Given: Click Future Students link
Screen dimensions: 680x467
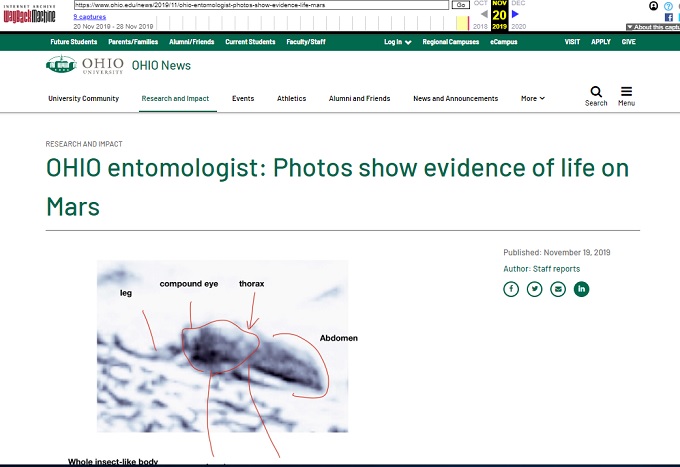Looking at the screenshot, I should pos(74,42).
